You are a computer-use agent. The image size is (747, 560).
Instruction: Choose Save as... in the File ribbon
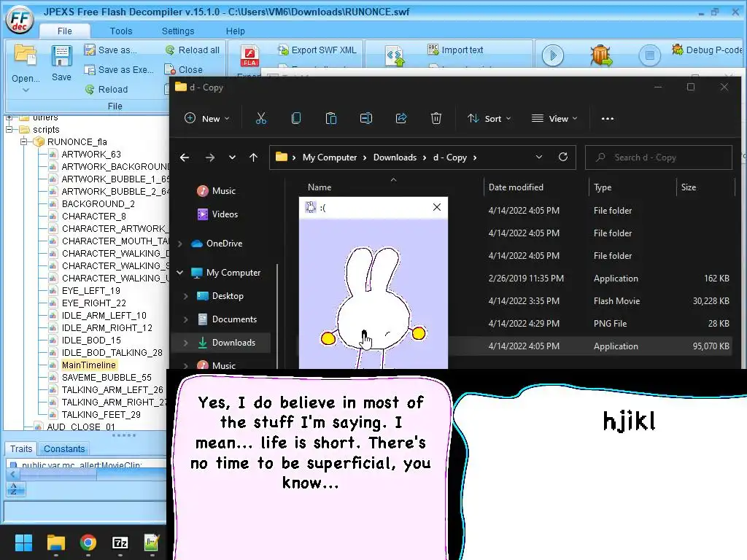point(110,50)
